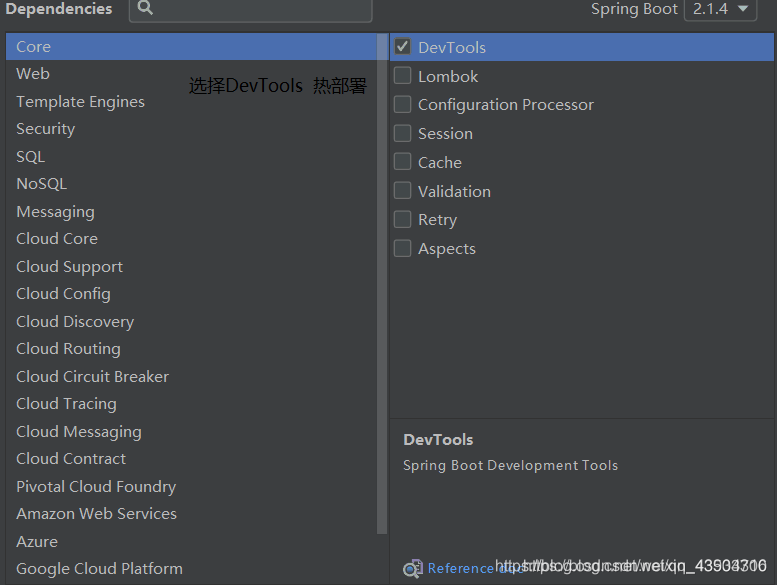Select the Cloud Circuit Breaker category
The height and width of the screenshot is (585, 777).
191,376
